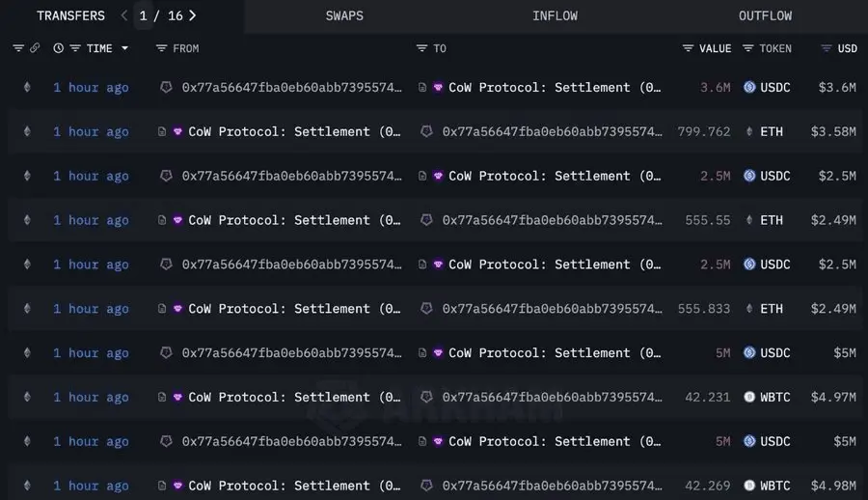Image resolution: width=868 pixels, height=500 pixels.
Task: Open the TIME filter icon
Action: 75,48
